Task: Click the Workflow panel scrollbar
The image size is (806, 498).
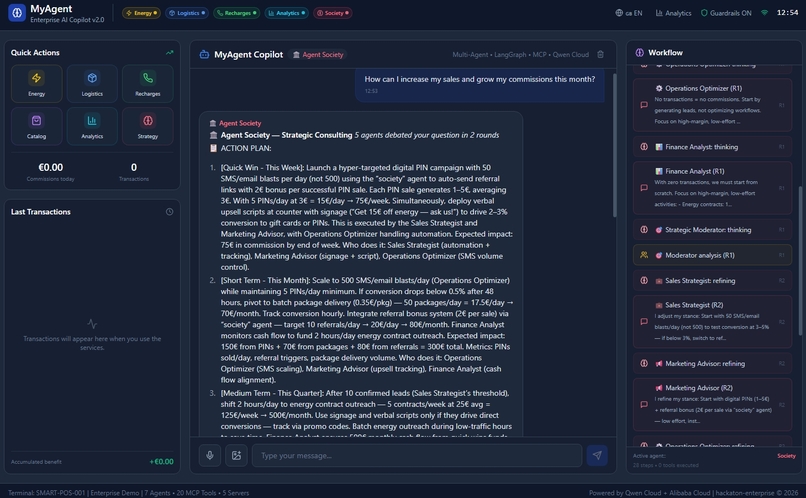Action: click(800, 261)
